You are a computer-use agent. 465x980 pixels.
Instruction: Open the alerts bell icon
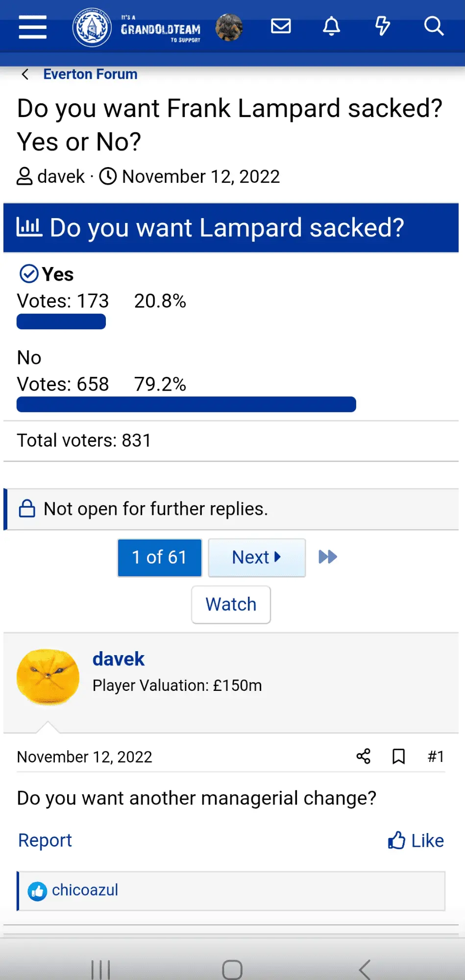(331, 26)
